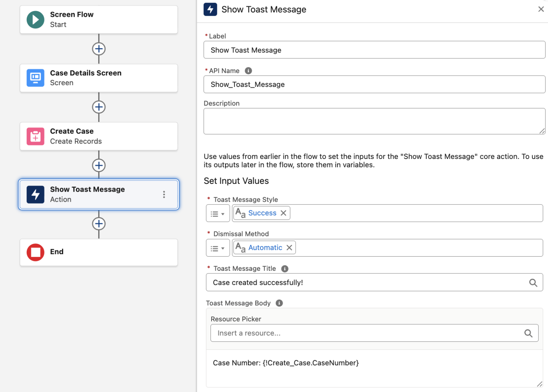Open the three-dot menu on Show Toast Message

(164, 195)
